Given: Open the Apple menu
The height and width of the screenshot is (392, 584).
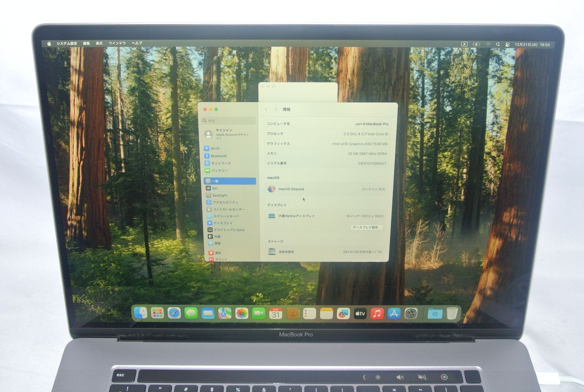Looking at the screenshot, I should tap(49, 43).
